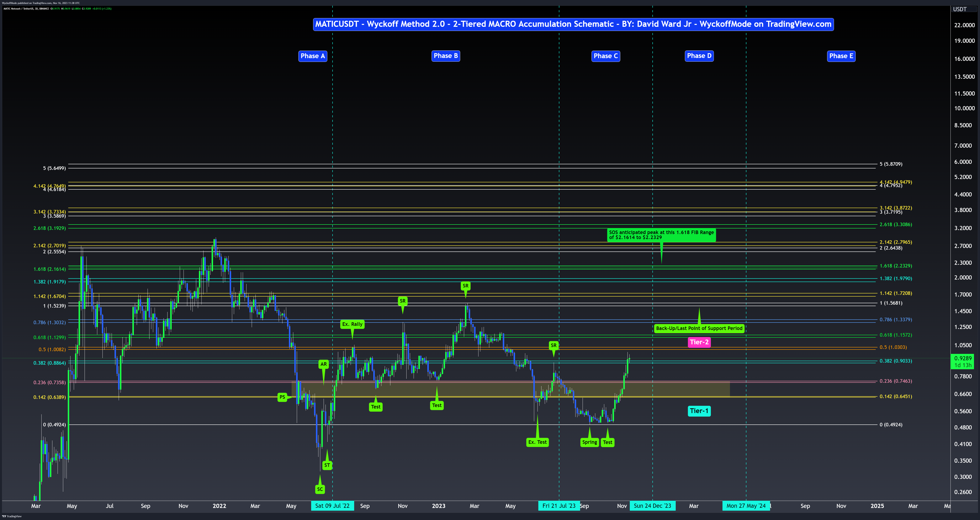Select the Fib label 0.382 (0.8864)
980x520 pixels.
point(49,363)
